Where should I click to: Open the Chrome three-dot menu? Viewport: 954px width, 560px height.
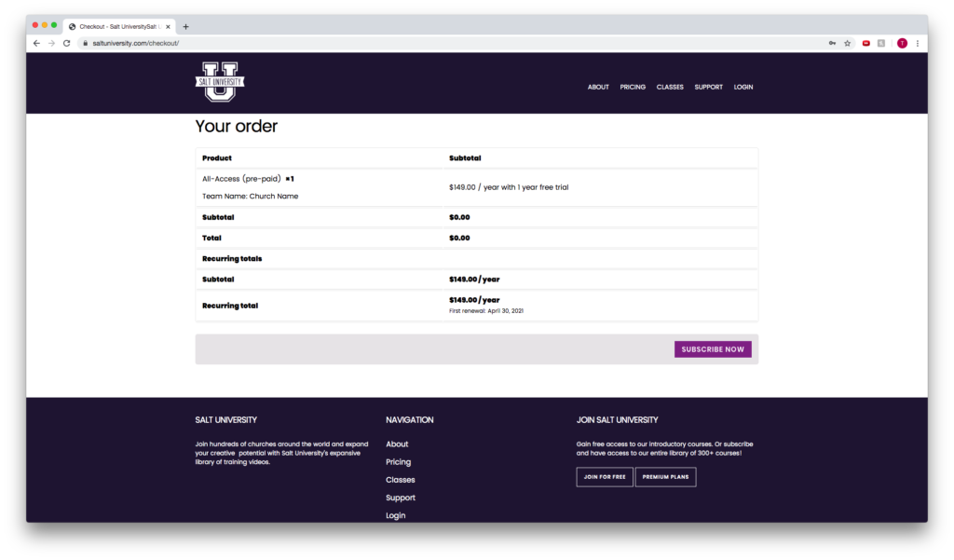(918, 43)
